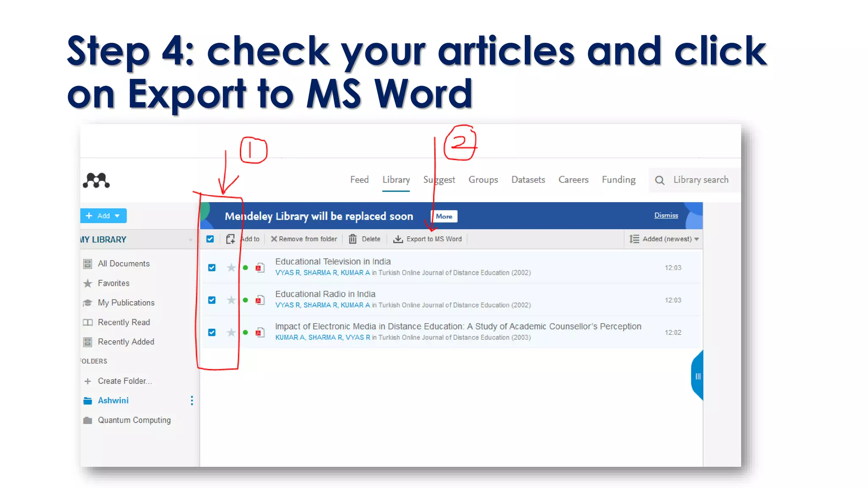Viewport: 868px width, 488px height.
Task: Click the Delete trash icon
Action: (x=353, y=239)
